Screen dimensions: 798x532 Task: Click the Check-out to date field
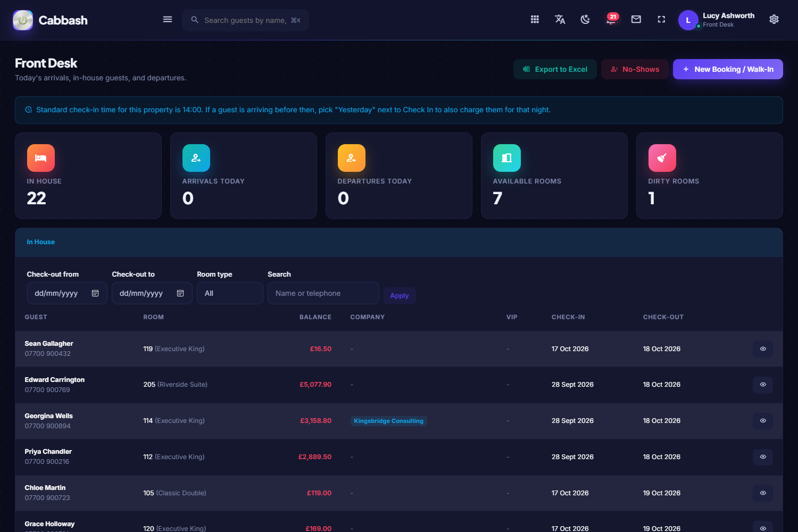pyautogui.click(x=152, y=293)
